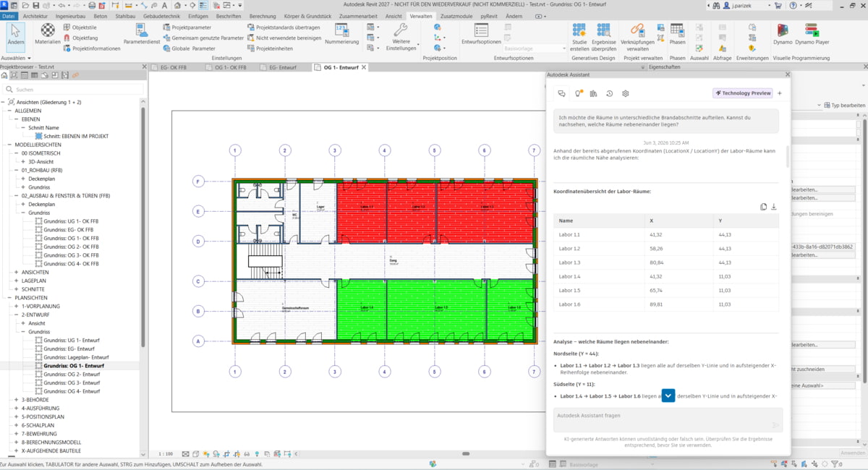Open Grundriss: OG 2- Entwurf view

pyautogui.click(x=72, y=374)
